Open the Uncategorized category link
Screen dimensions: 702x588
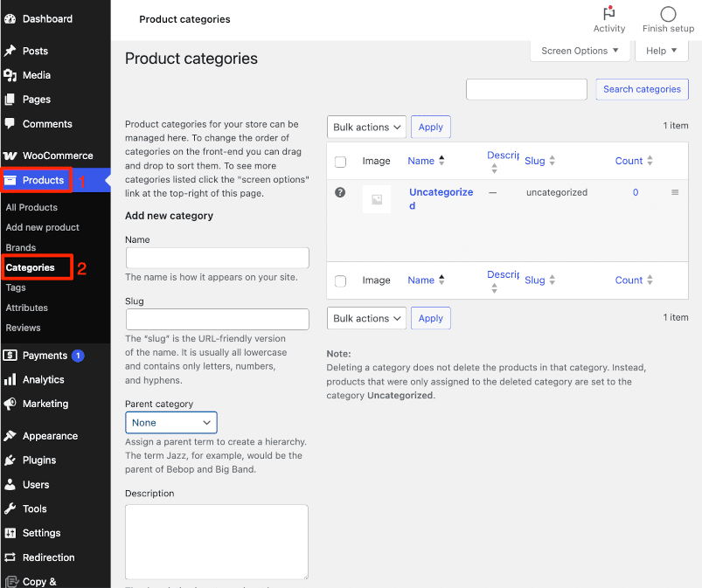pos(441,198)
